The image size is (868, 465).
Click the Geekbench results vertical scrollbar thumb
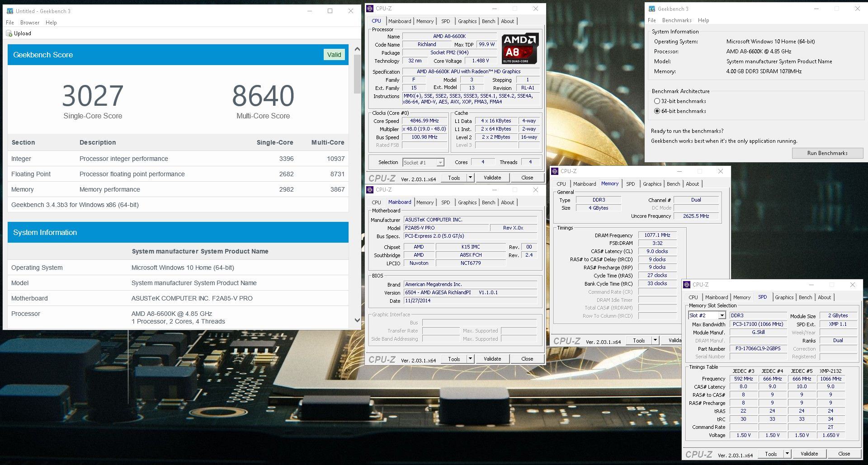tap(357, 75)
